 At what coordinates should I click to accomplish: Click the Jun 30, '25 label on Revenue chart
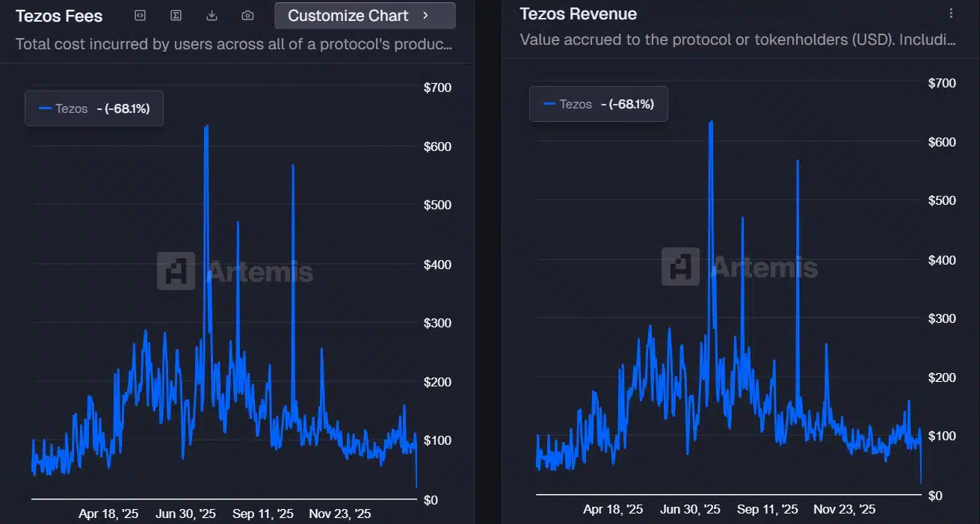(690, 509)
